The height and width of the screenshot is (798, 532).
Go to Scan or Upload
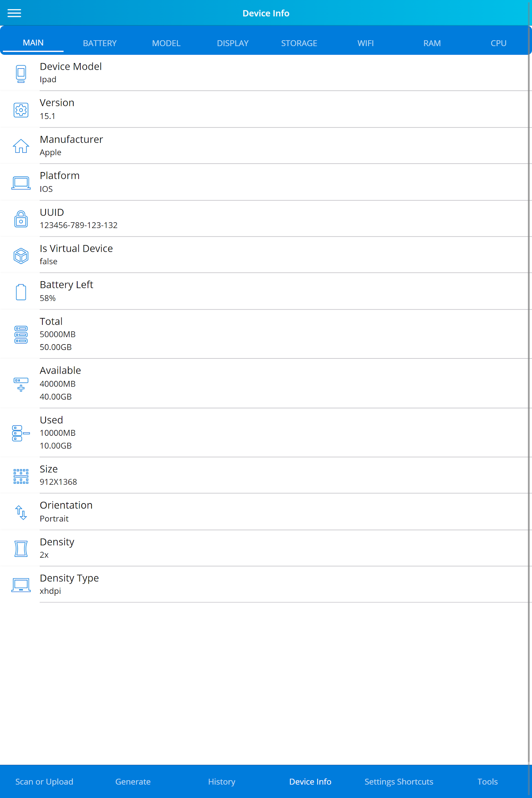tap(44, 781)
